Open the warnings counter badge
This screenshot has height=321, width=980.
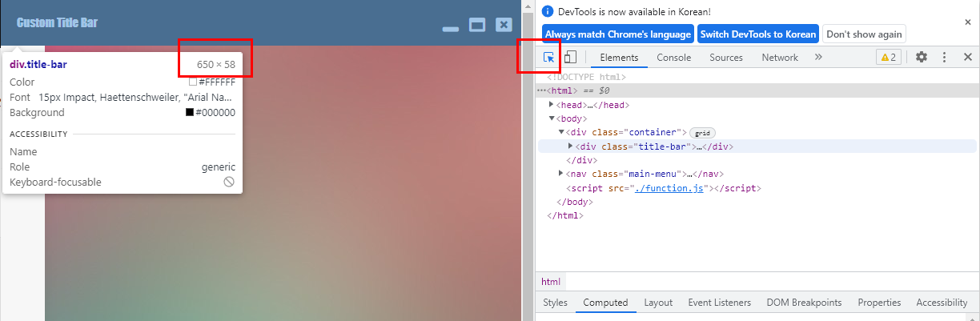[x=889, y=58]
